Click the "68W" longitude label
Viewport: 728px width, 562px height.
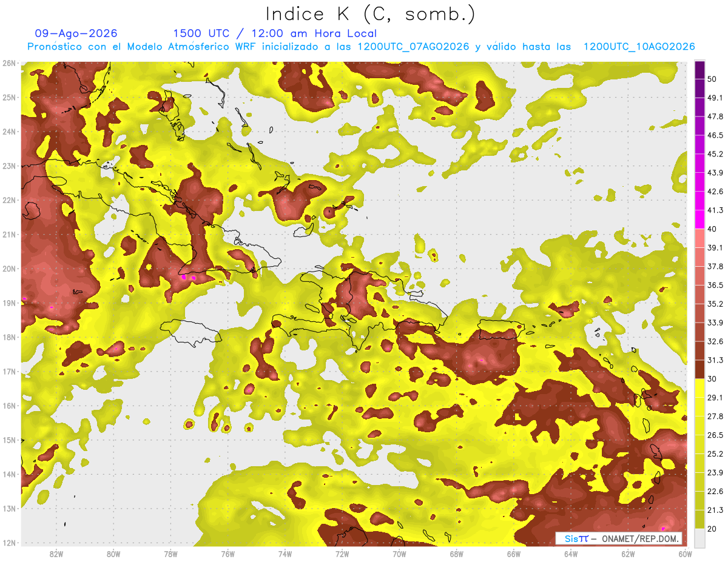click(x=457, y=554)
